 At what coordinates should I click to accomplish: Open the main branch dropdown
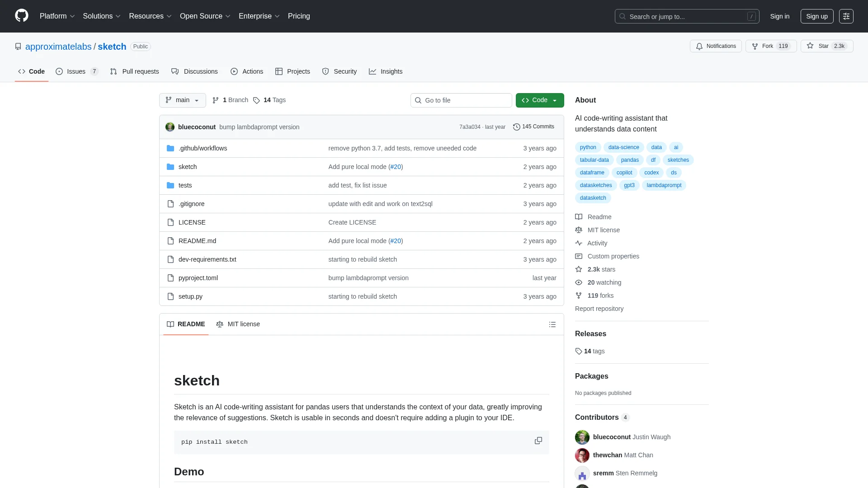182,100
